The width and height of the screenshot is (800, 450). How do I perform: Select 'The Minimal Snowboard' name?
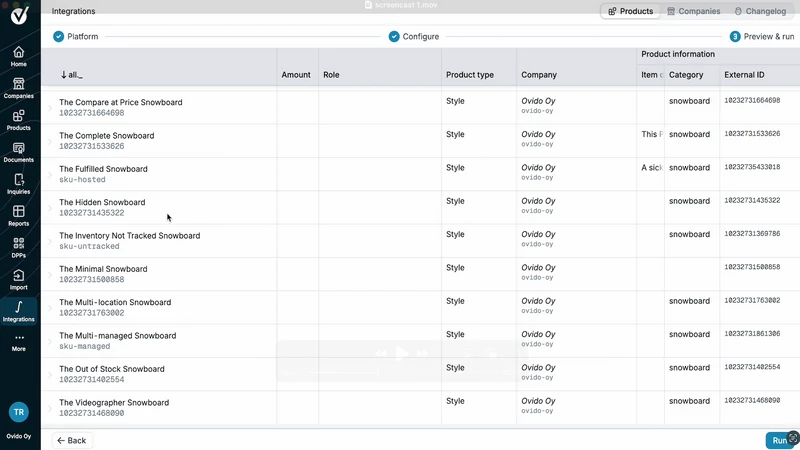[103, 269]
